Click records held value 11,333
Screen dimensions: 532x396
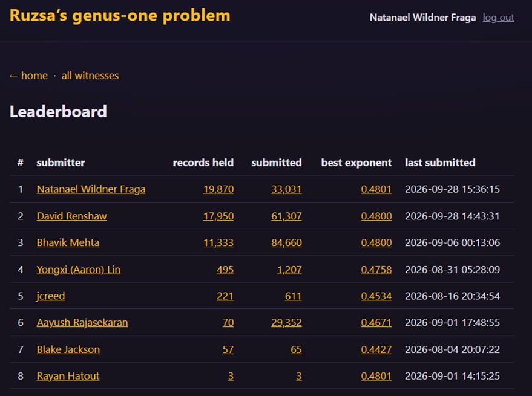pyautogui.click(x=218, y=243)
